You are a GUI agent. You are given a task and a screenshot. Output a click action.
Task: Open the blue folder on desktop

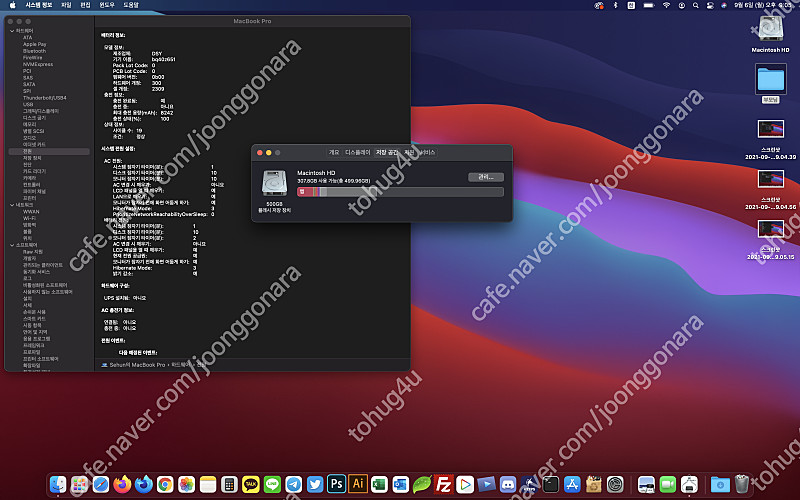coord(771,79)
